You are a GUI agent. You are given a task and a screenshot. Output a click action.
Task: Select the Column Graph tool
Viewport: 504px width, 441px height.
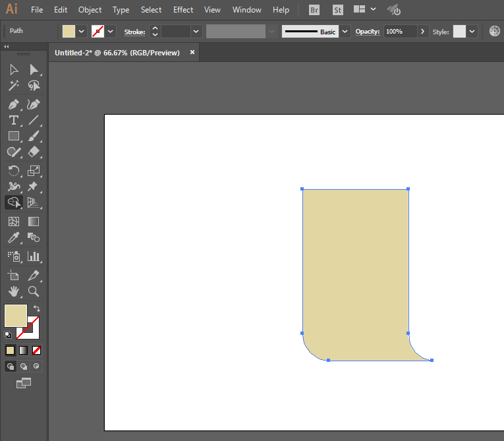point(34,256)
